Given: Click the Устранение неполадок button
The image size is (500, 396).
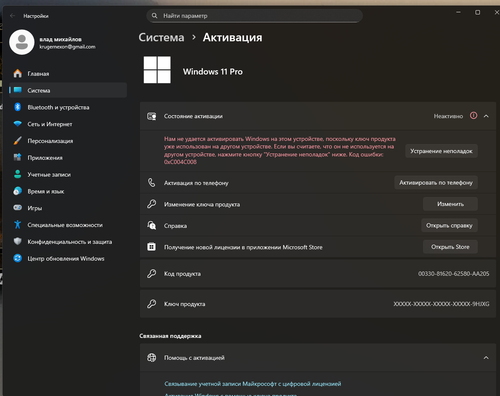Looking at the screenshot, I should pos(441,151).
